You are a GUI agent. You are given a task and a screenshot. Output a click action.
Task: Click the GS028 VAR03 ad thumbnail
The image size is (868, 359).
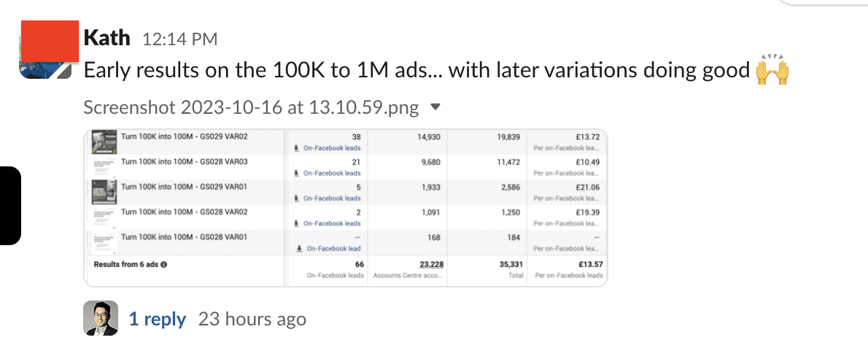click(x=101, y=166)
